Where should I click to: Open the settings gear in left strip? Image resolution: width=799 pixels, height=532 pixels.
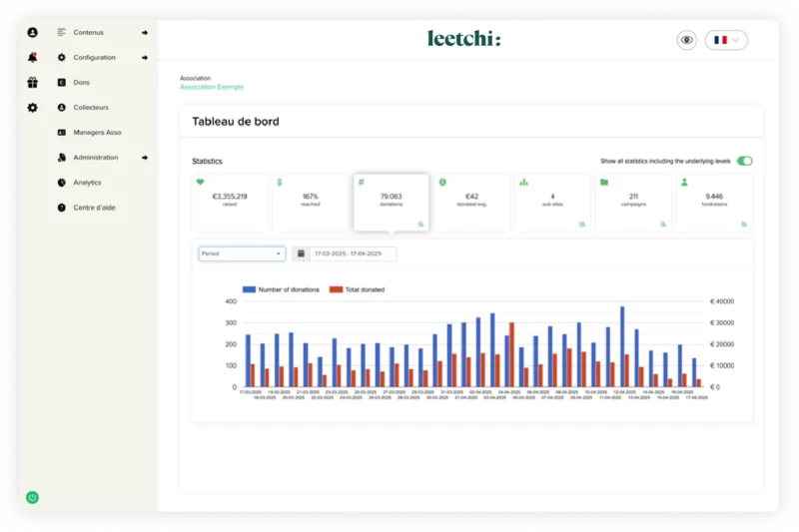32,108
